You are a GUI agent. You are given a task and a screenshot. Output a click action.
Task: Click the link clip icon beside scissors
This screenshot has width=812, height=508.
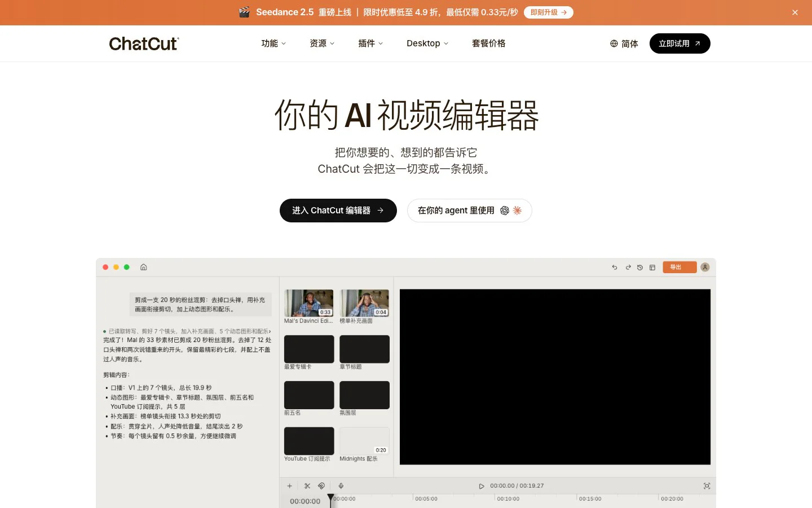(x=321, y=486)
